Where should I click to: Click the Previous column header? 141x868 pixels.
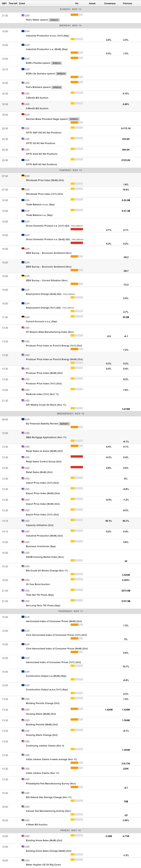click(127, 3)
